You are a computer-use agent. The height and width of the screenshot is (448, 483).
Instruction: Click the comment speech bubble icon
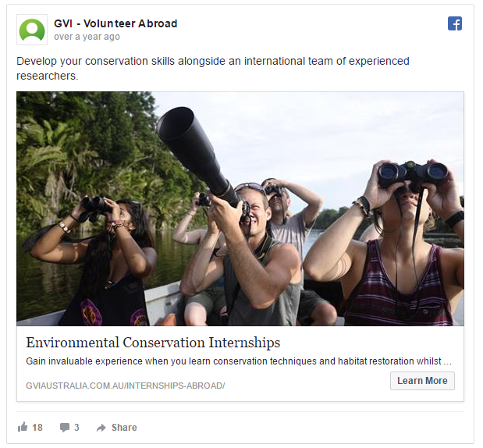[65, 428]
